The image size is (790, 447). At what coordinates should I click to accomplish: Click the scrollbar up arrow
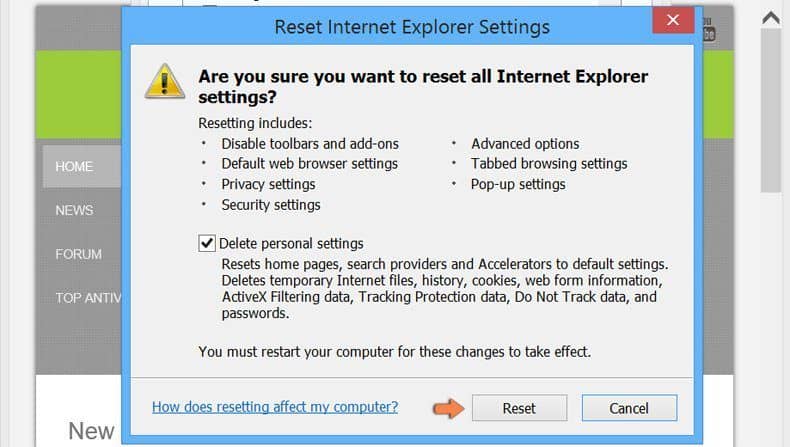771,18
